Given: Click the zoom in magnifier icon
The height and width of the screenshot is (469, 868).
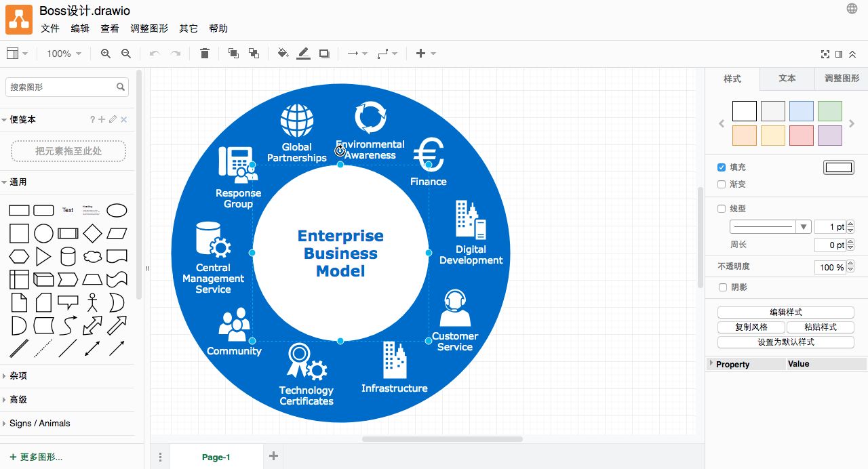Looking at the screenshot, I should coord(105,54).
